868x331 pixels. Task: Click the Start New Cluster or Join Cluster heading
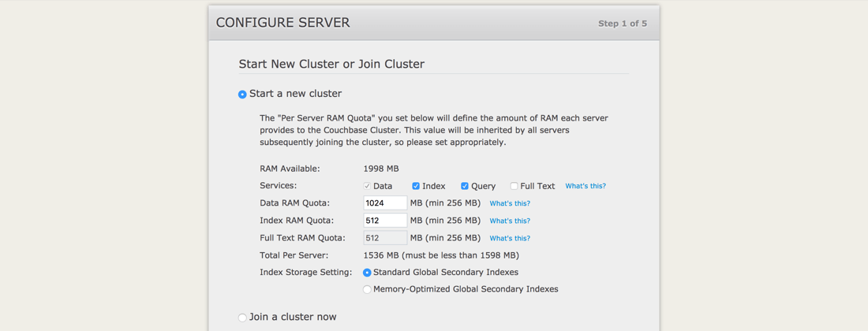[x=331, y=64]
